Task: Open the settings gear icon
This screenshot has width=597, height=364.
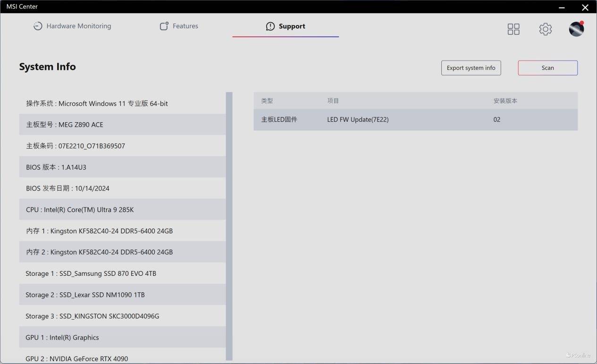Action: click(545, 29)
